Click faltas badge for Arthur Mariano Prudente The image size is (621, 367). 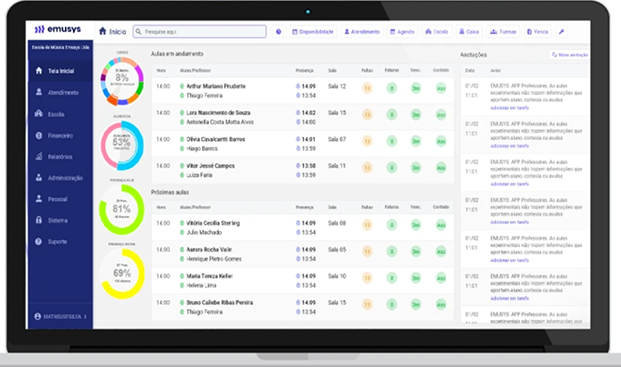367,88
